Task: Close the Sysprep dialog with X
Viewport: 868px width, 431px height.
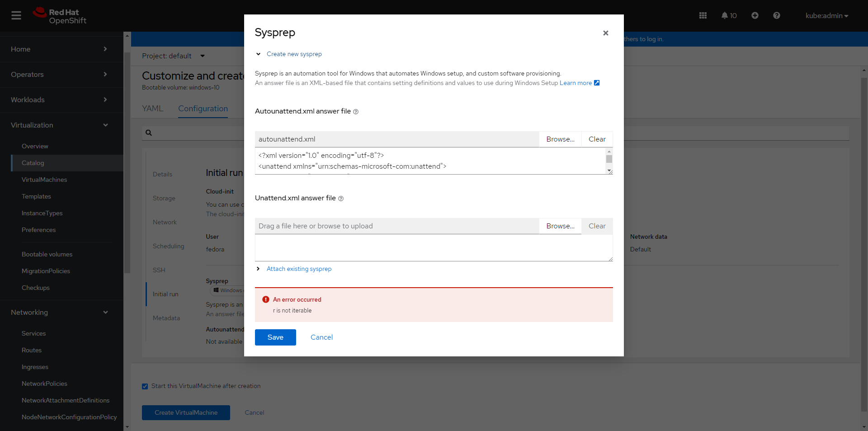Action: (x=605, y=33)
